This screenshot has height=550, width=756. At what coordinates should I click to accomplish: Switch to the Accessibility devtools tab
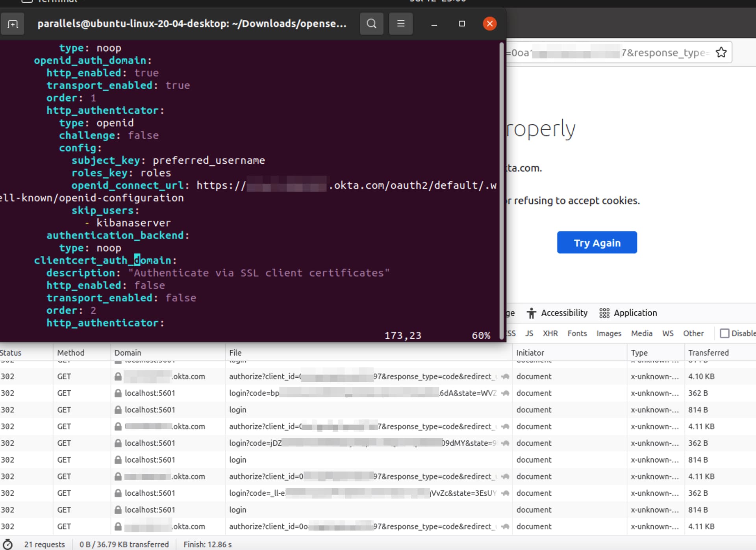[564, 313]
